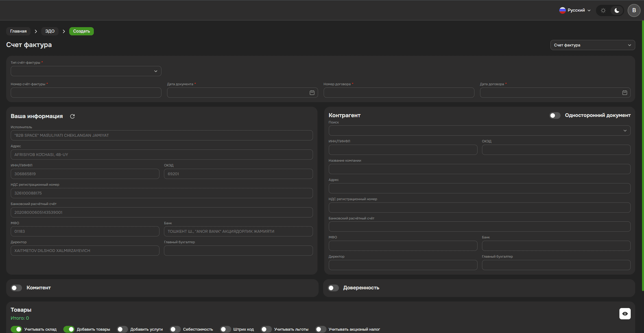Click the Номер счёт-фактуры input field

[x=86, y=93]
